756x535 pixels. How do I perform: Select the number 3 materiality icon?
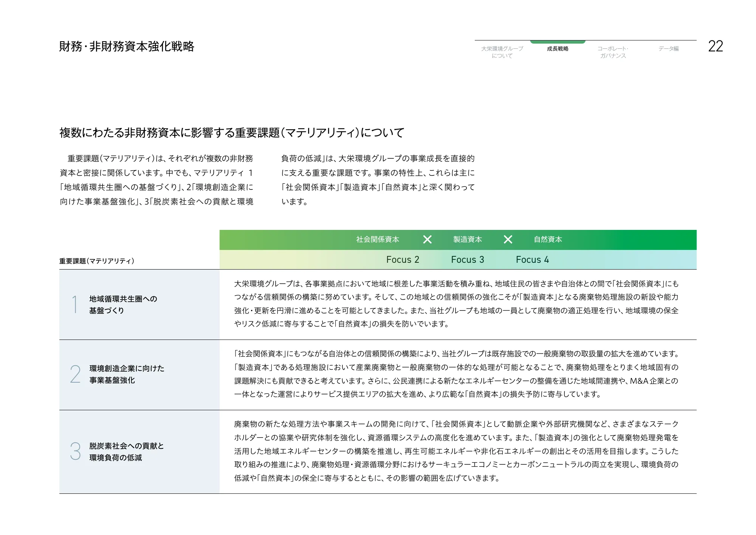[74, 453]
